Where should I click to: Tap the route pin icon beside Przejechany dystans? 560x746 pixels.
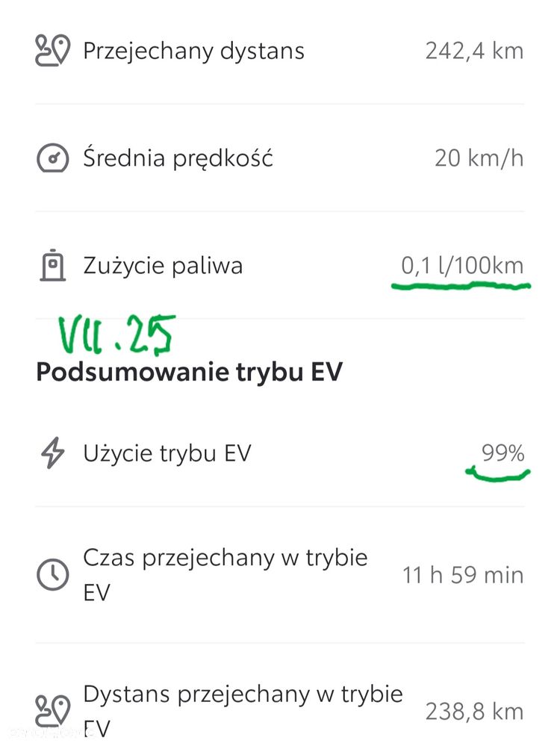pyautogui.click(x=52, y=52)
